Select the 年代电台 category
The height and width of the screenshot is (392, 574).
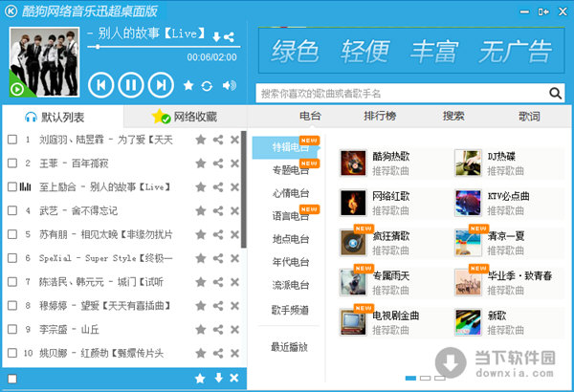pos(291,262)
